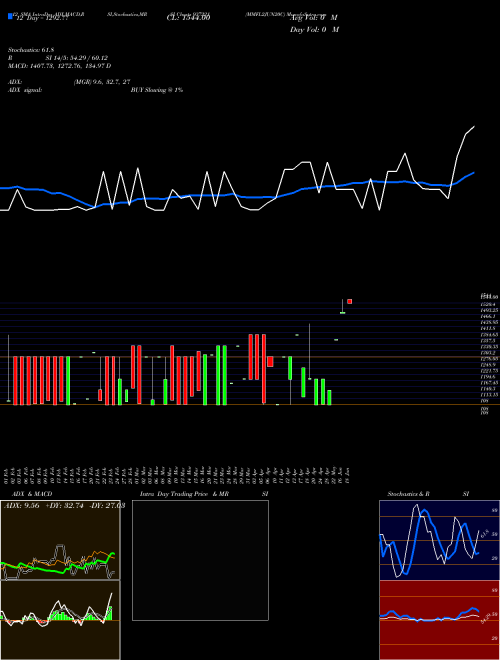Click the final peak of the white price line
Viewport: 500px width, 660px height.
pos(474,126)
